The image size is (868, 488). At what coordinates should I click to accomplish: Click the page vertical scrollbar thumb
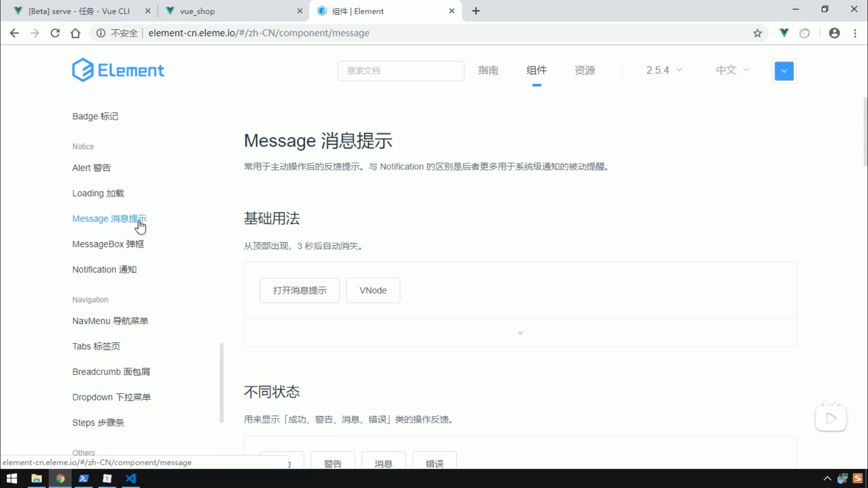pos(865,131)
